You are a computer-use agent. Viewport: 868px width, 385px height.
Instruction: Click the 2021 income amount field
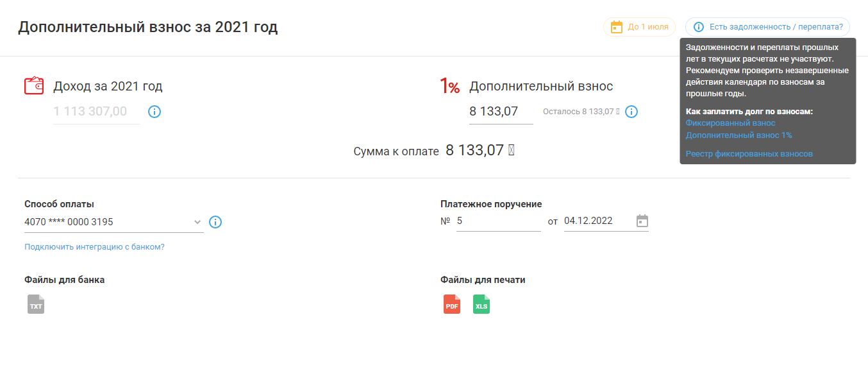96,112
